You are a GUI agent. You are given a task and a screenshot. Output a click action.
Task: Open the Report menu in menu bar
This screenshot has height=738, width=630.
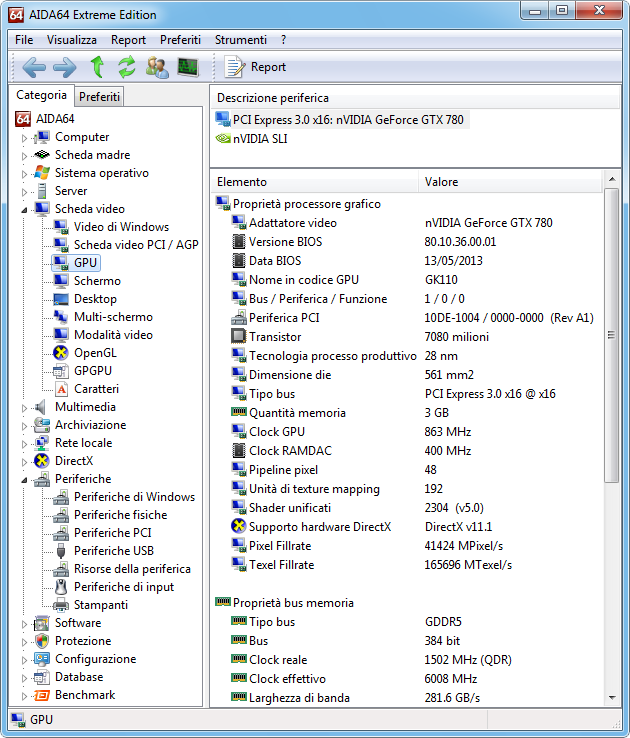click(128, 40)
